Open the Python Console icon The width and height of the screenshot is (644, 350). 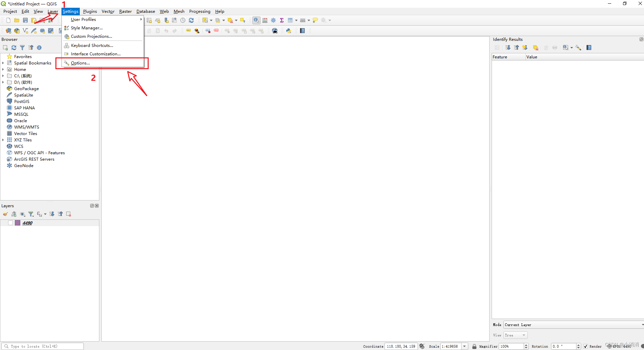(x=289, y=31)
